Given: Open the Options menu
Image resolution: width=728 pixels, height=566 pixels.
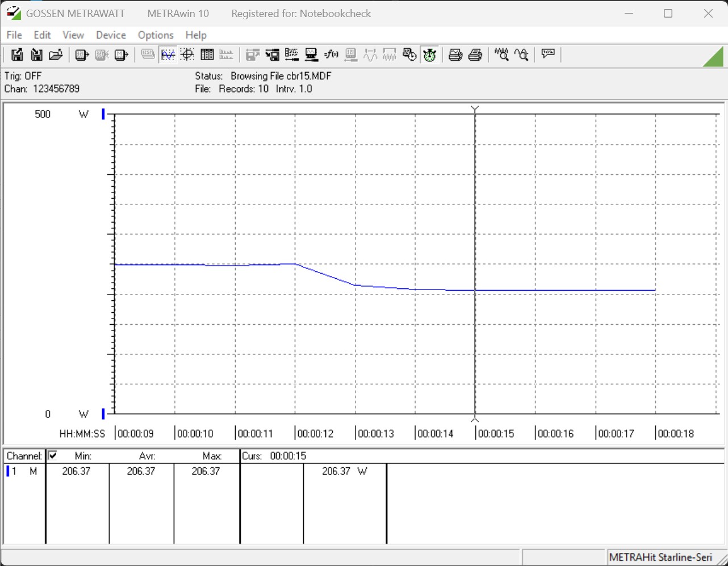Looking at the screenshot, I should coord(156,35).
